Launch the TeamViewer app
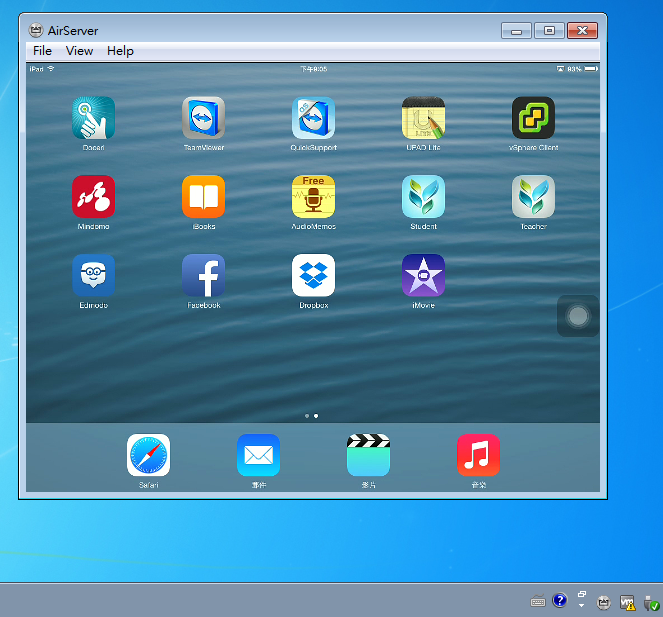 point(203,118)
